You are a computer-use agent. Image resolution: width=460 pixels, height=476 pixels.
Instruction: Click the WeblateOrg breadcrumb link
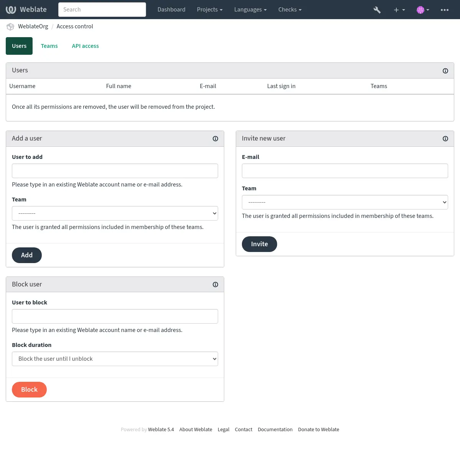[33, 26]
